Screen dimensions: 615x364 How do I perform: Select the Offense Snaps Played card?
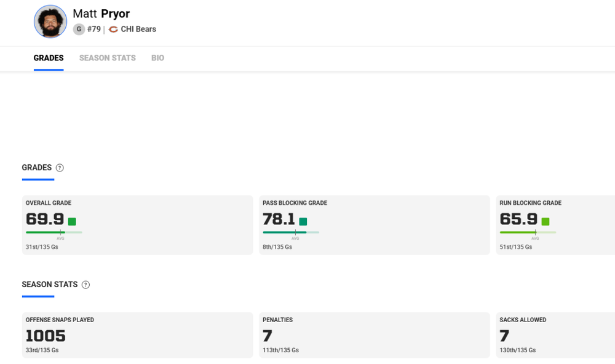pyautogui.click(x=137, y=335)
